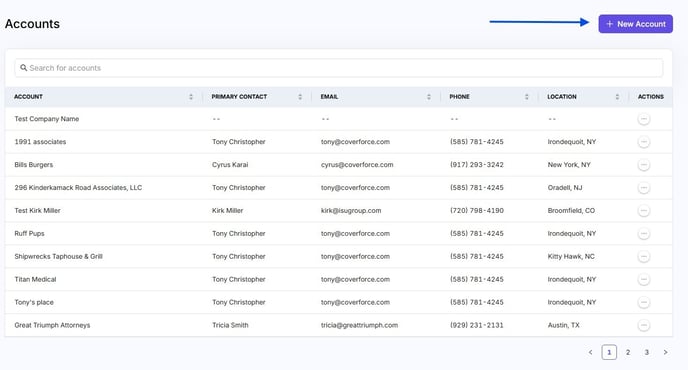Sort by the Account column

(191, 97)
